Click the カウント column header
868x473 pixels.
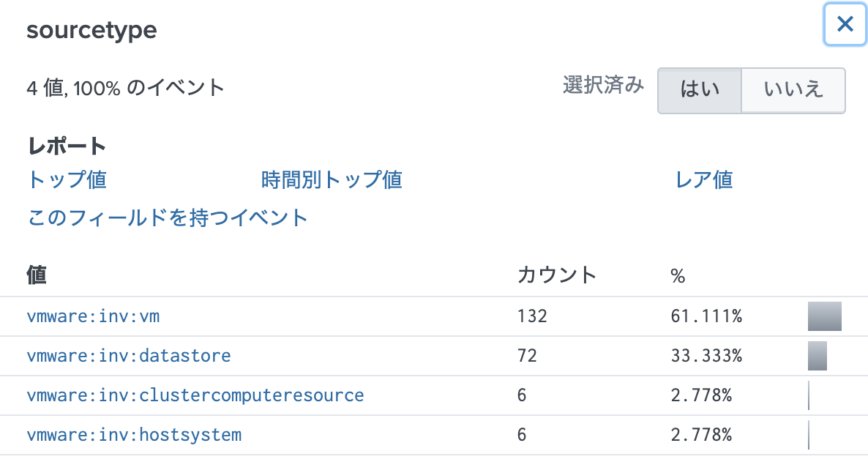[556, 275]
